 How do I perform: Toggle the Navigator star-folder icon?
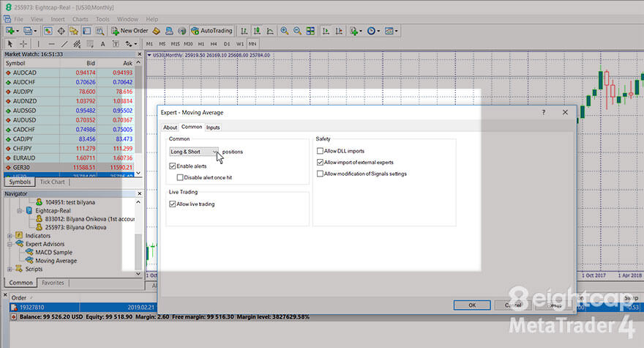(74, 31)
